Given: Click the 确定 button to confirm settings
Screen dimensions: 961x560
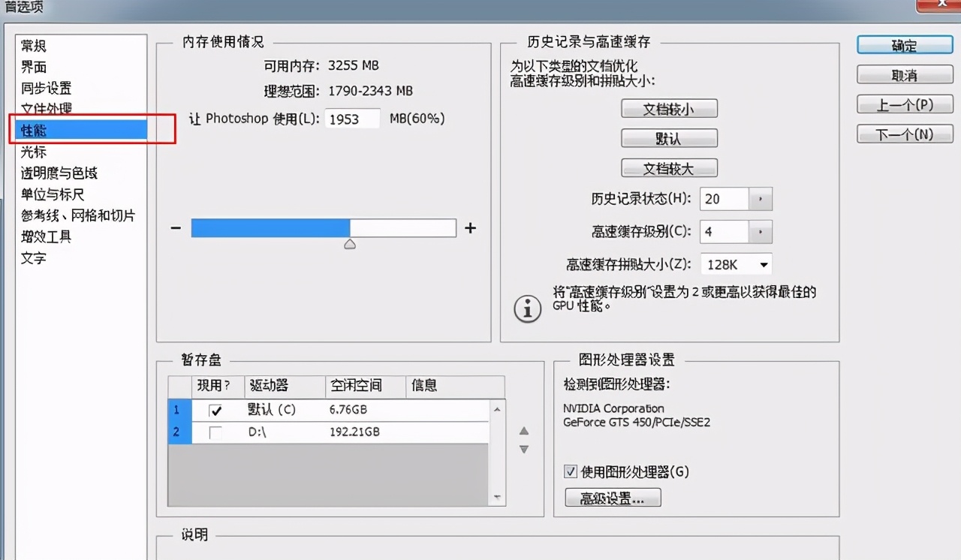Looking at the screenshot, I should coord(904,45).
